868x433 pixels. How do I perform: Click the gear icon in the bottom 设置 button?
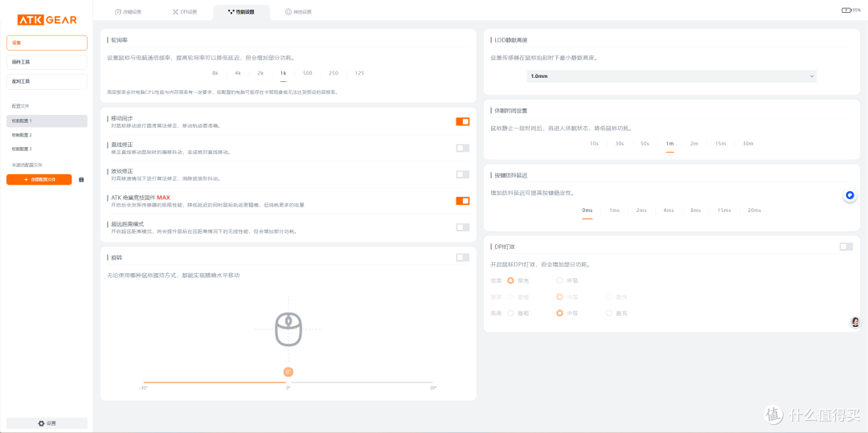[x=41, y=423]
